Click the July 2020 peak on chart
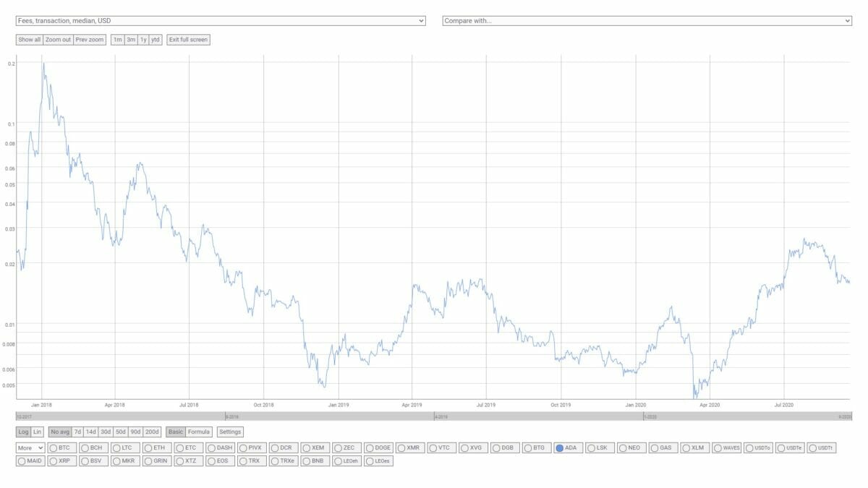Viewport: 868px width, 488px height. click(x=804, y=239)
